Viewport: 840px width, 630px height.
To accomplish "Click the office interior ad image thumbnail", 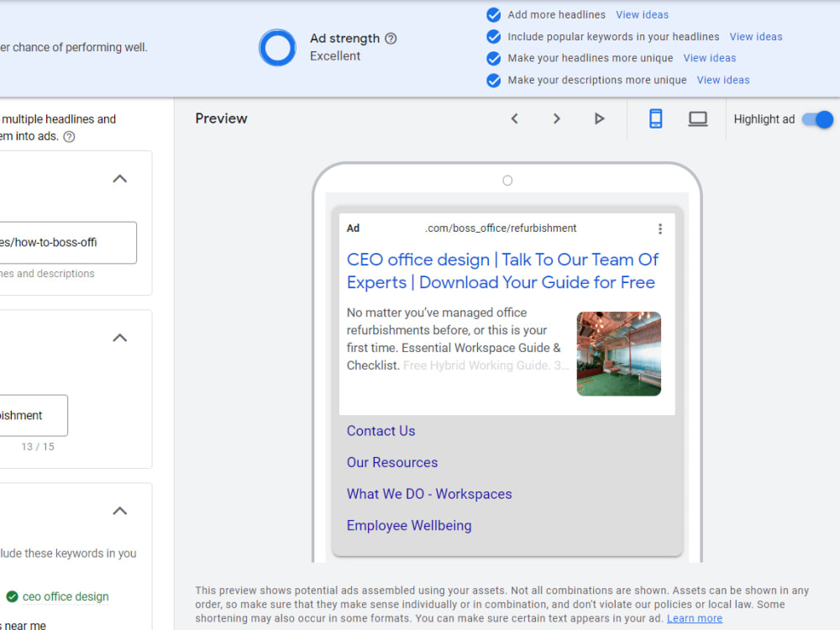I will (x=619, y=354).
